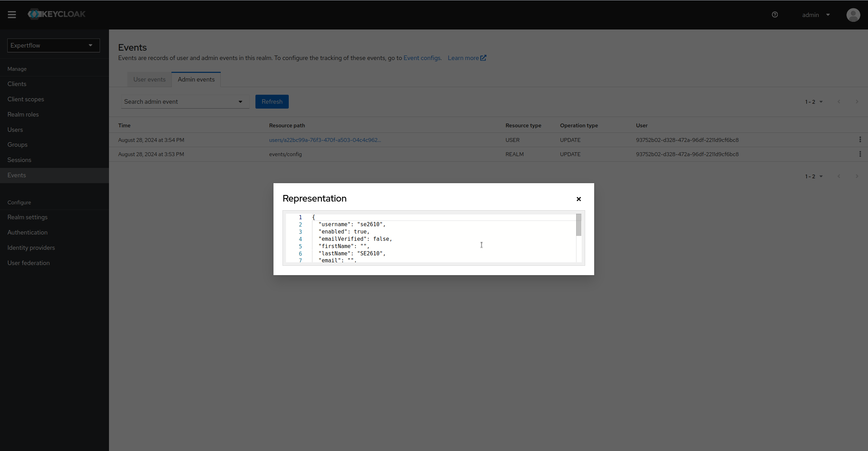This screenshot has width=868, height=451.
Task: Go to next page of admin events
Action: tap(857, 102)
